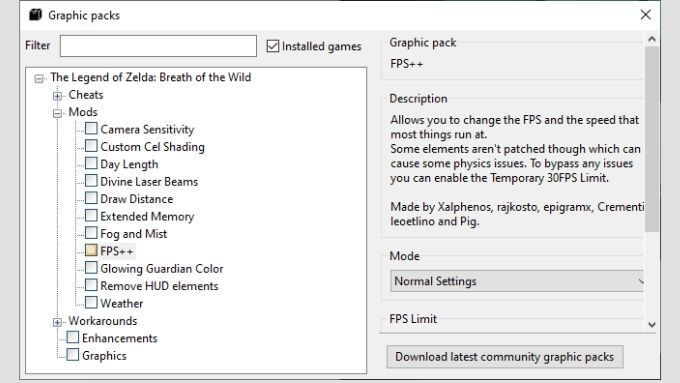This screenshot has height=383, width=680.
Task: Click Download latest community graphic packs button
Action: point(505,357)
